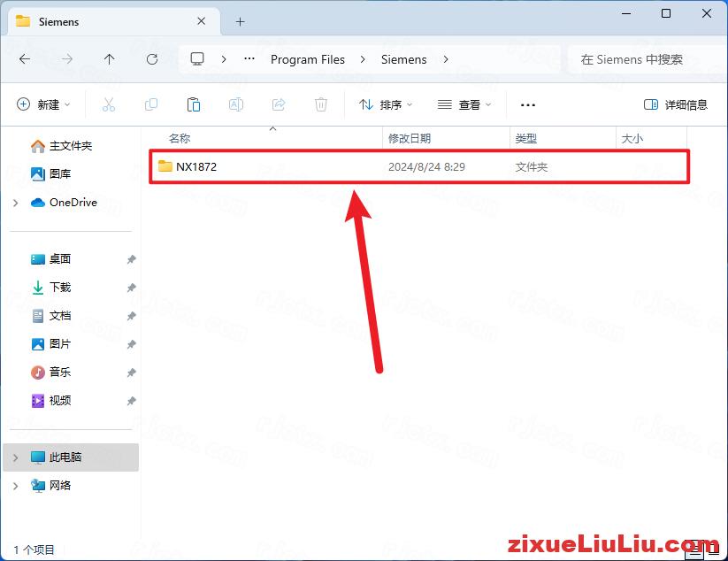Open the See more ellipsis menu
Image resolution: width=728 pixels, height=561 pixels.
[527, 104]
